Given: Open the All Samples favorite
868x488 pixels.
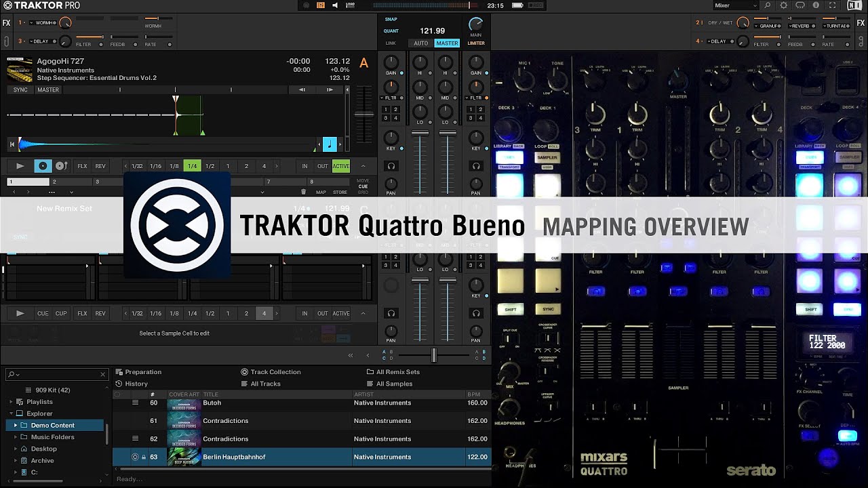Looking at the screenshot, I should pyautogui.click(x=390, y=384).
